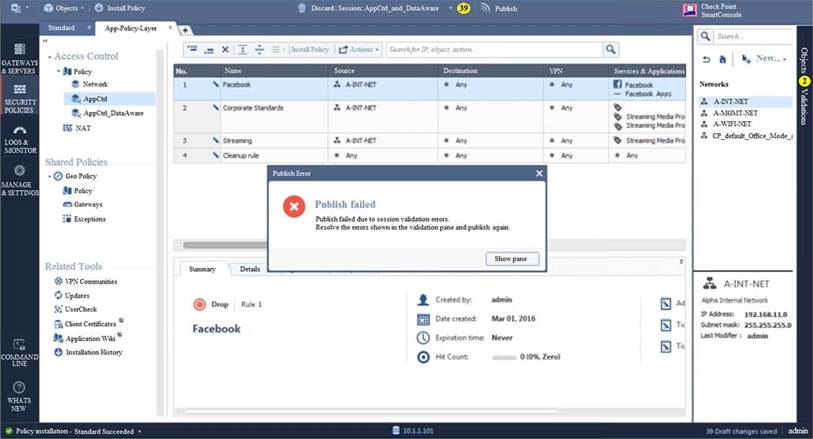The image size is (813, 439).
Task: Switch to the Details tab
Action: click(x=249, y=269)
